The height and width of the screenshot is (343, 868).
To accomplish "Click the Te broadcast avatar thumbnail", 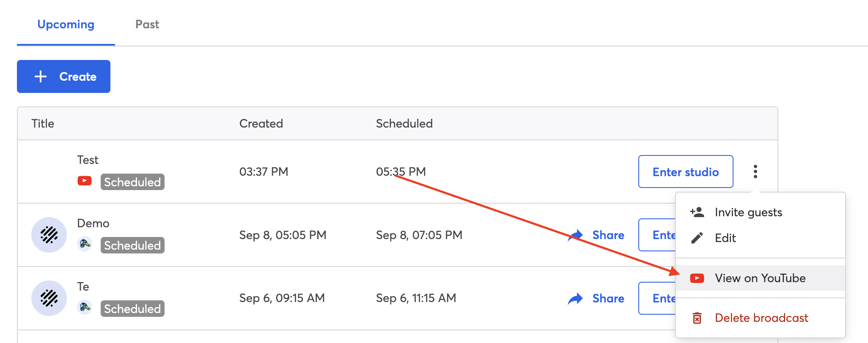I will (49, 298).
